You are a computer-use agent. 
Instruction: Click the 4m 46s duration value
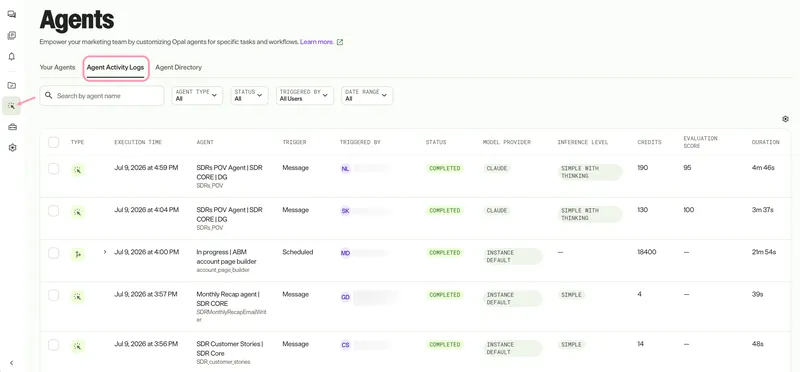tap(763, 168)
